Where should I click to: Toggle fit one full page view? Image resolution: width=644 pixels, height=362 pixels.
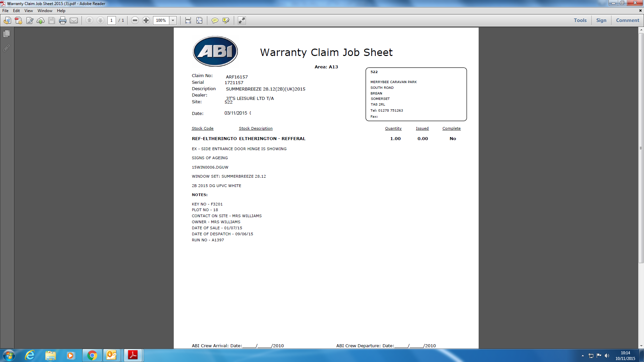(x=199, y=20)
